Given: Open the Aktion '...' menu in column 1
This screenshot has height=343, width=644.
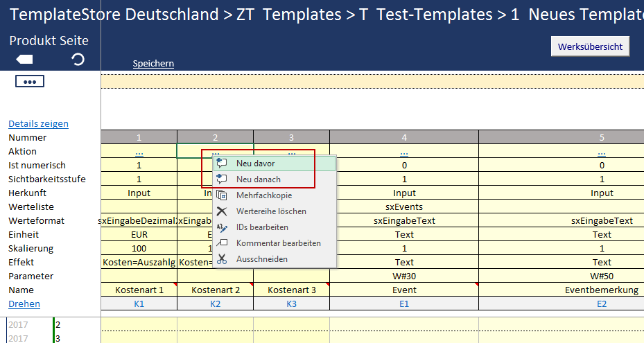Looking at the screenshot, I should tap(139, 152).
